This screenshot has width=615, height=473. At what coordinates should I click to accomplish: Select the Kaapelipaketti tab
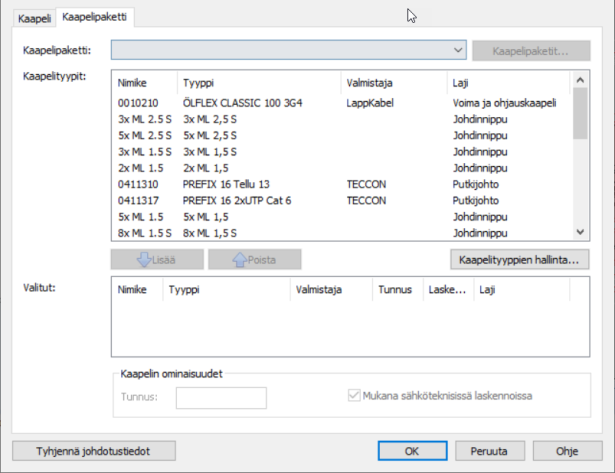(x=92, y=17)
